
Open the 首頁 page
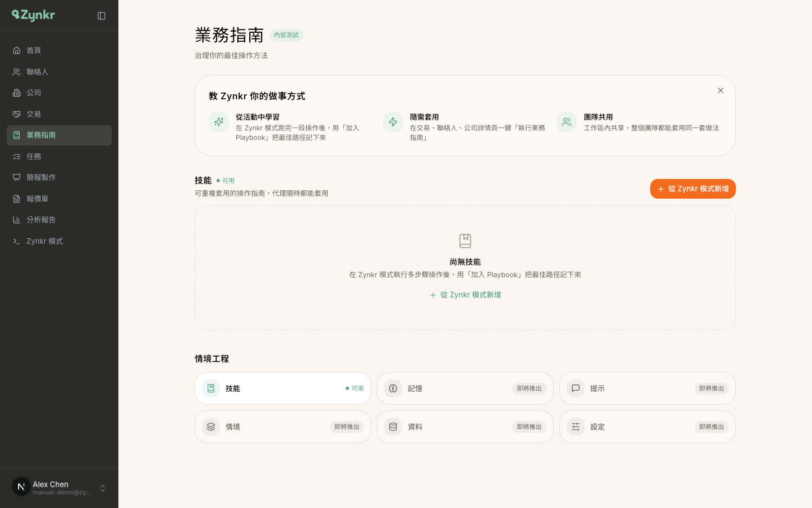click(x=59, y=50)
